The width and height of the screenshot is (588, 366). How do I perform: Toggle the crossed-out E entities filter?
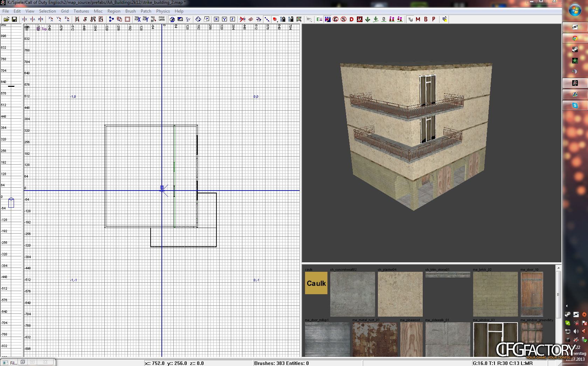coord(335,19)
